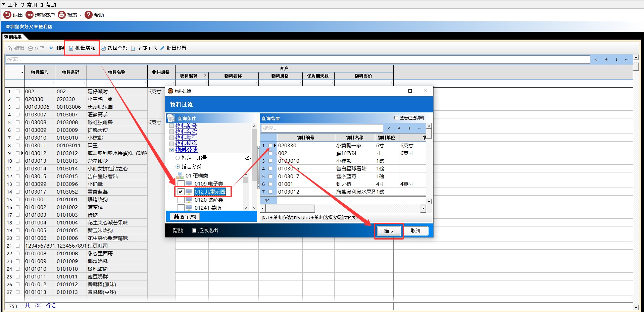The height and width of the screenshot is (312, 644).
Task: Switch to the 查询结果 tab
Action: pyautogui.click(x=13, y=37)
